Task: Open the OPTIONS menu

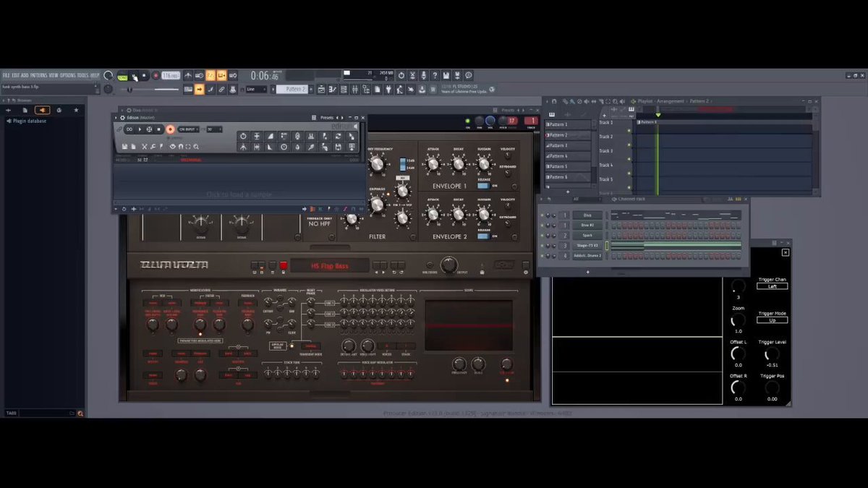Action: point(67,75)
